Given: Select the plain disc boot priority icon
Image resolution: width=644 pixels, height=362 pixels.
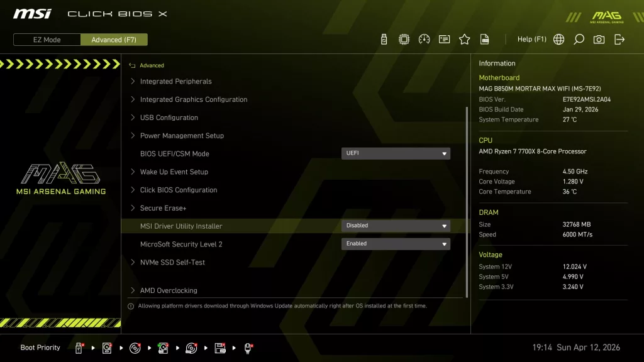Looking at the screenshot, I should click(x=135, y=348).
